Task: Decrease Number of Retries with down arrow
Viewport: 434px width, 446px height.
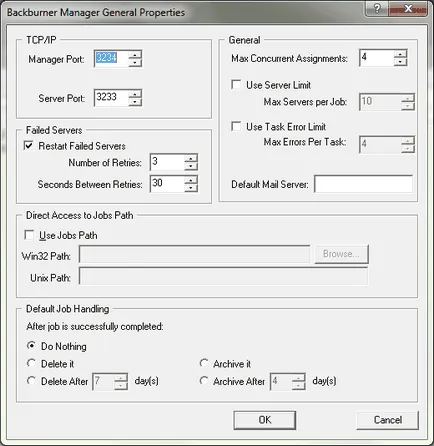Action: pos(191,167)
